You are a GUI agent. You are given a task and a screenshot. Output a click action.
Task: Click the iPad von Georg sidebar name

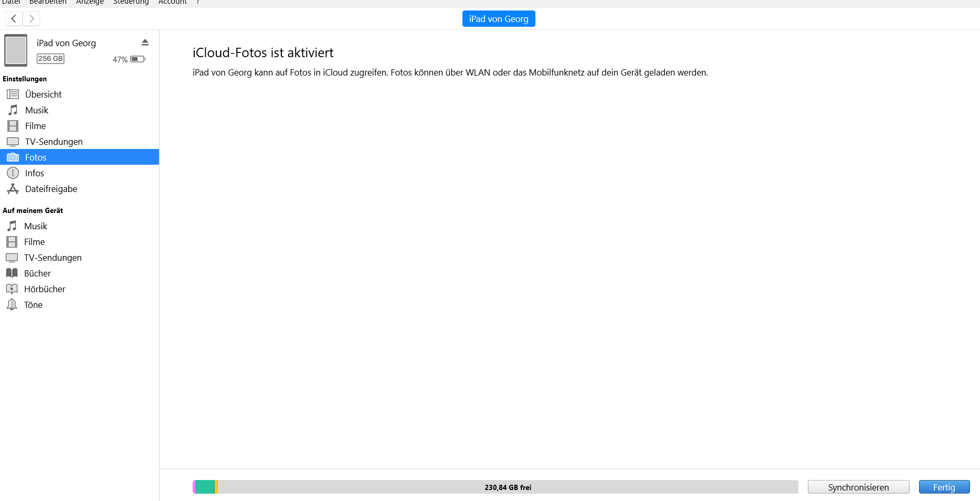pyautogui.click(x=66, y=43)
